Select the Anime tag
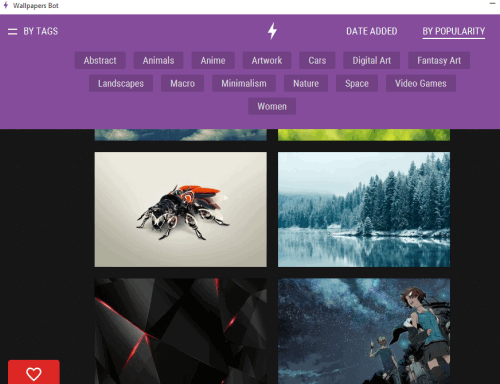Viewport: 500px width, 384px height. pos(213,60)
